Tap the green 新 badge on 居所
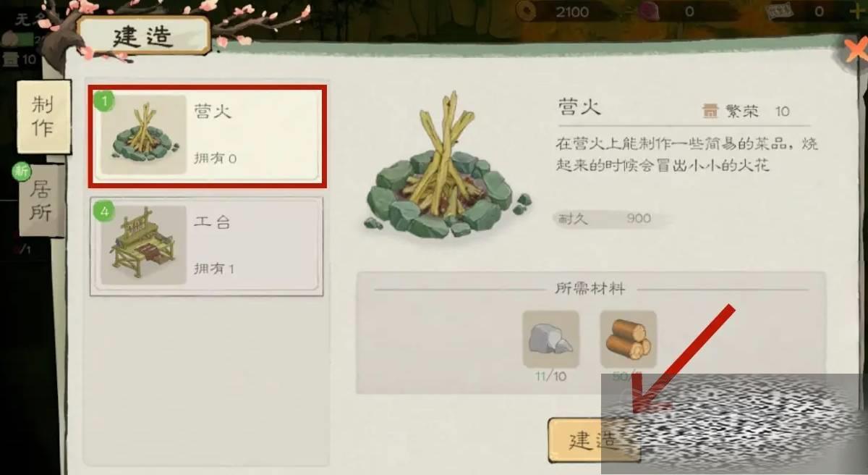The height and width of the screenshot is (475, 868). (22, 172)
